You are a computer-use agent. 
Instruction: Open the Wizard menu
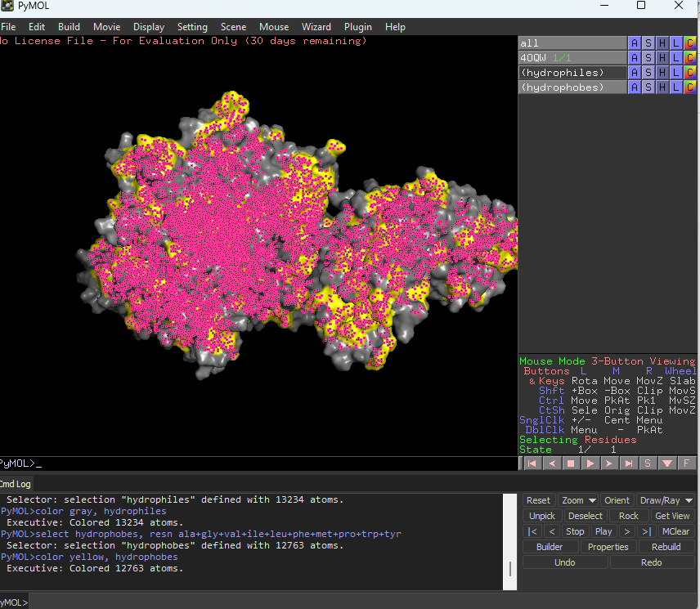316,27
